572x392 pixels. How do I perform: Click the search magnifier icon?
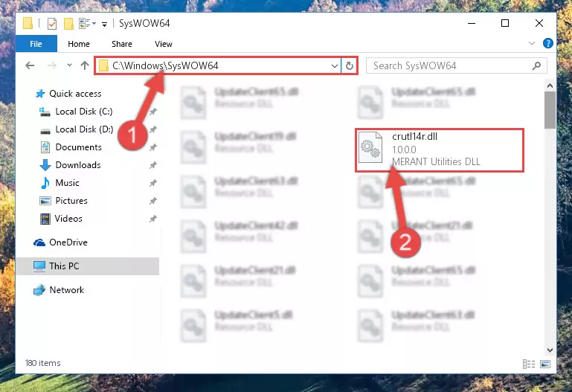point(536,65)
